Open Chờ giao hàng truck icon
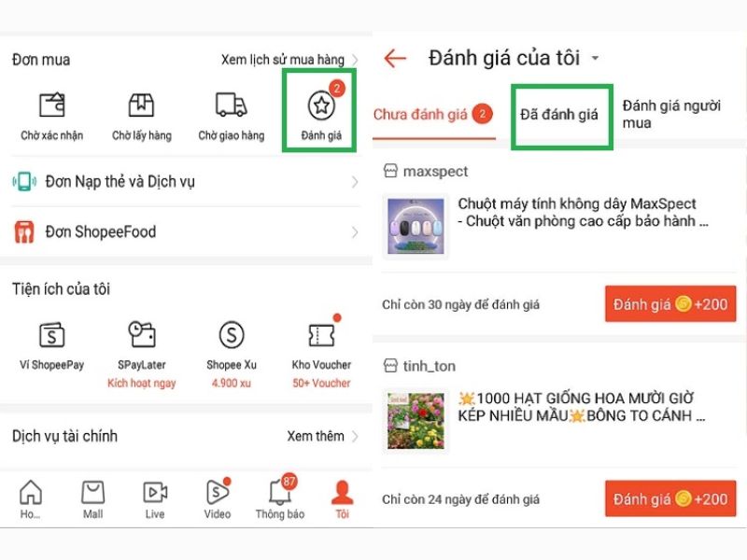Image resolution: width=747 pixels, height=560 pixels. tap(231, 105)
